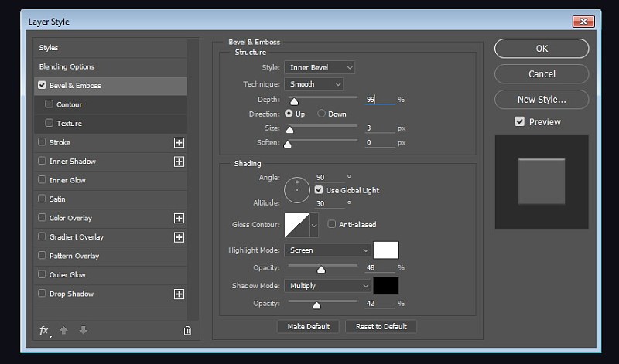This screenshot has height=364, width=619.
Task: Click the Shadow Opacity value field
Action: pos(380,303)
